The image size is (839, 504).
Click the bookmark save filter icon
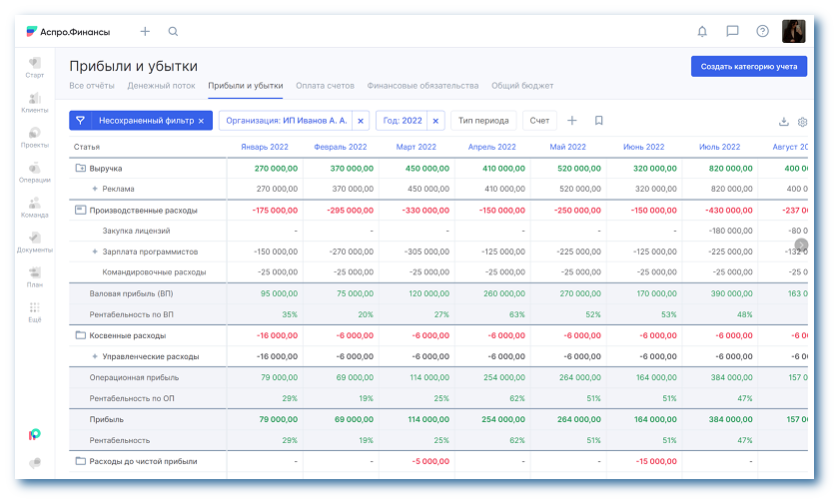point(598,121)
